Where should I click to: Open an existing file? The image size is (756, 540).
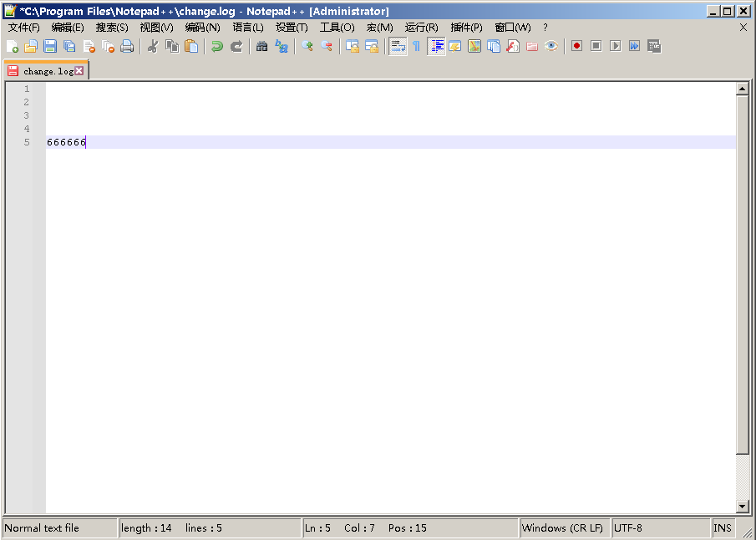(x=31, y=46)
